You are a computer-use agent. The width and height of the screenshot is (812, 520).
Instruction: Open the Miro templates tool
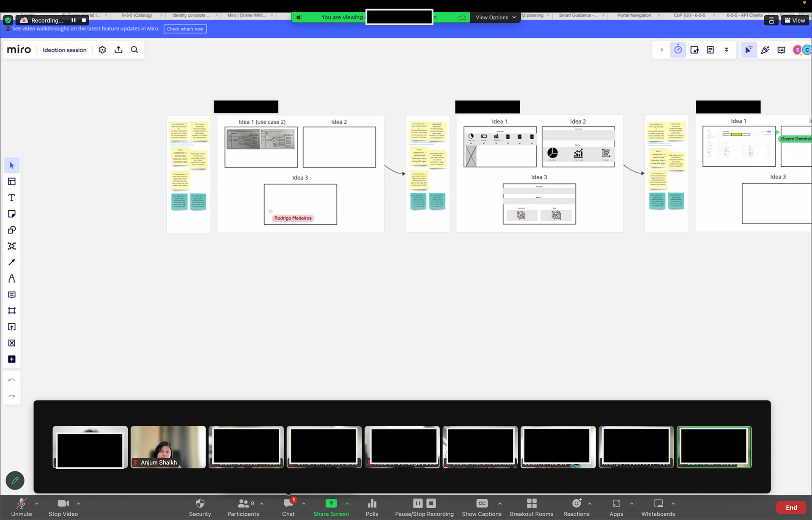[12, 182]
